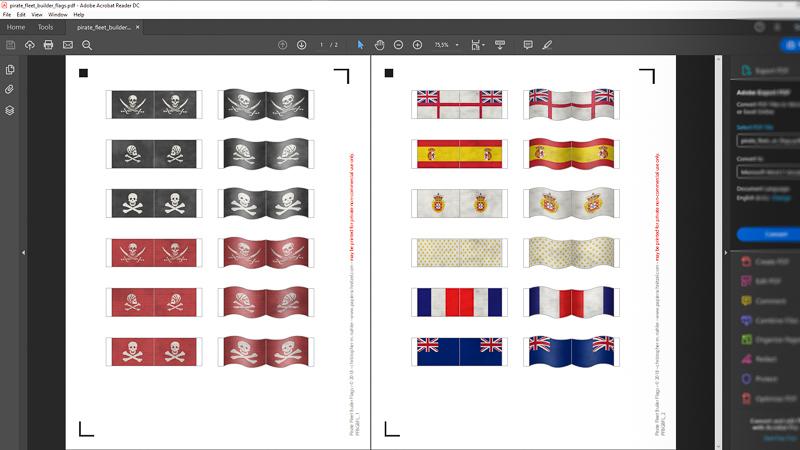
Task: Click the wavy black Jolly Roger in top row
Action: click(x=266, y=104)
